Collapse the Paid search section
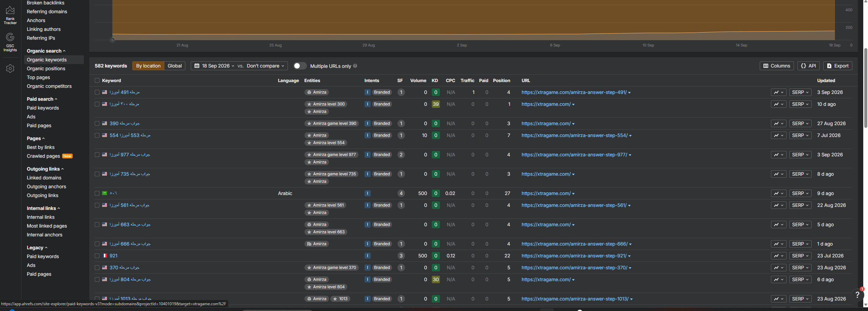868x311 pixels. click(x=42, y=99)
